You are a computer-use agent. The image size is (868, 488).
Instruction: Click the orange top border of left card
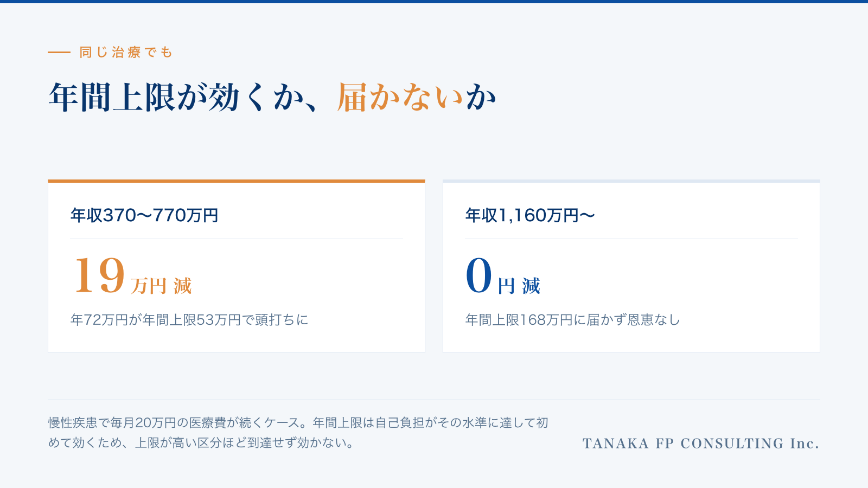tap(237, 181)
